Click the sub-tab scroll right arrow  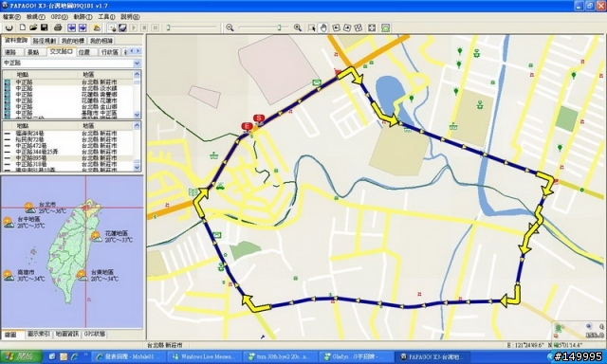138,51
